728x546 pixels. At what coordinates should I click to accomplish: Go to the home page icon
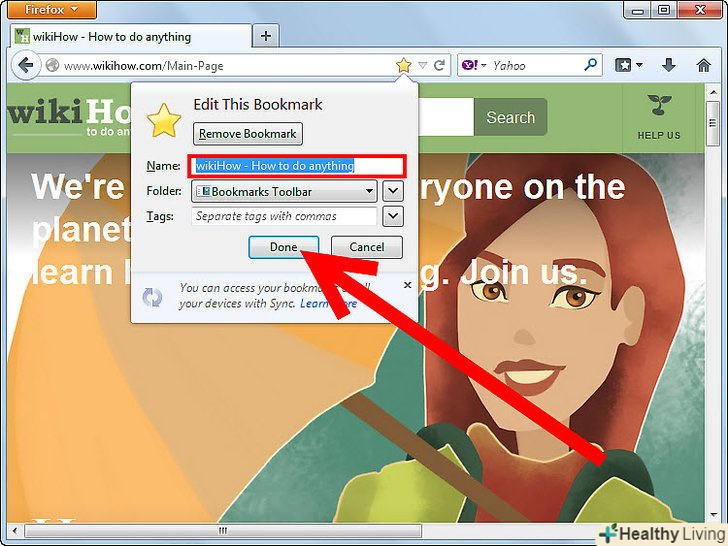point(704,65)
